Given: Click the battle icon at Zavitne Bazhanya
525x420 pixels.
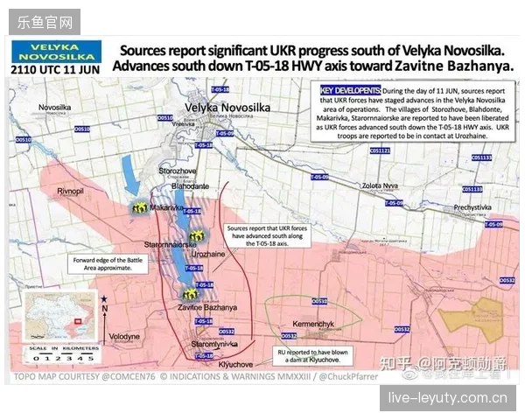Looking at the screenshot, I should point(190,295).
